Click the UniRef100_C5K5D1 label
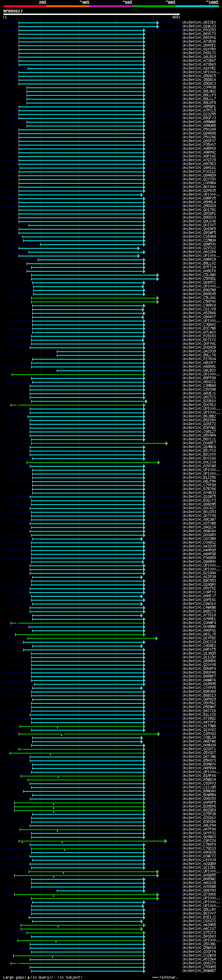 [199, 278]
